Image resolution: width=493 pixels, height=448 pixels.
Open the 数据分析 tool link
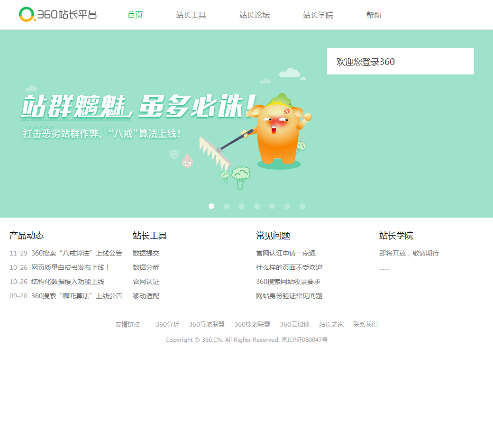tap(146, 267)
